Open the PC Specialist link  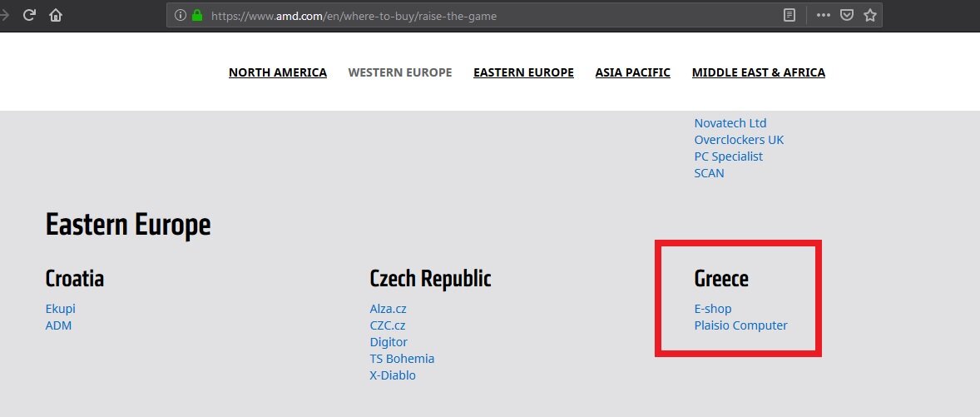[x=728, y=156]
